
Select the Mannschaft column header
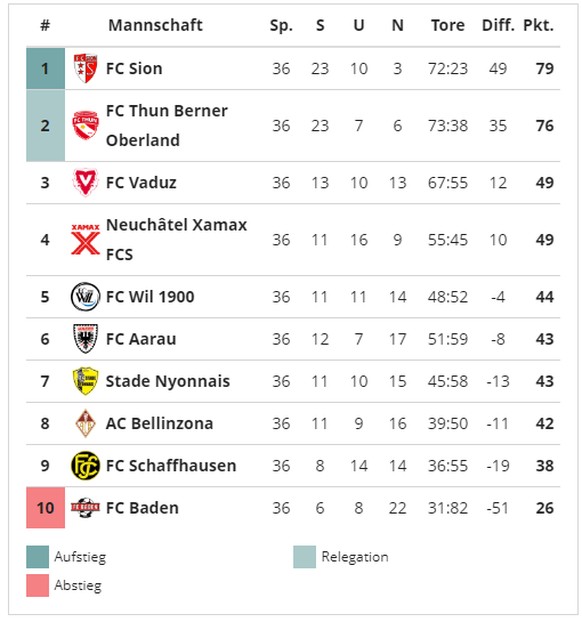click(x=156, y=25)
